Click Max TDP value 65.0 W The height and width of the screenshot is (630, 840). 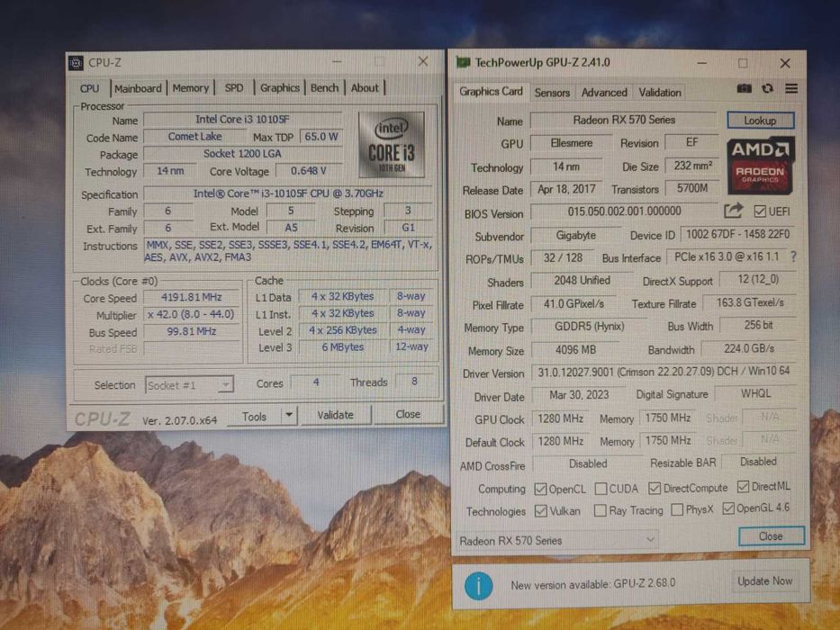pos(321,137)
